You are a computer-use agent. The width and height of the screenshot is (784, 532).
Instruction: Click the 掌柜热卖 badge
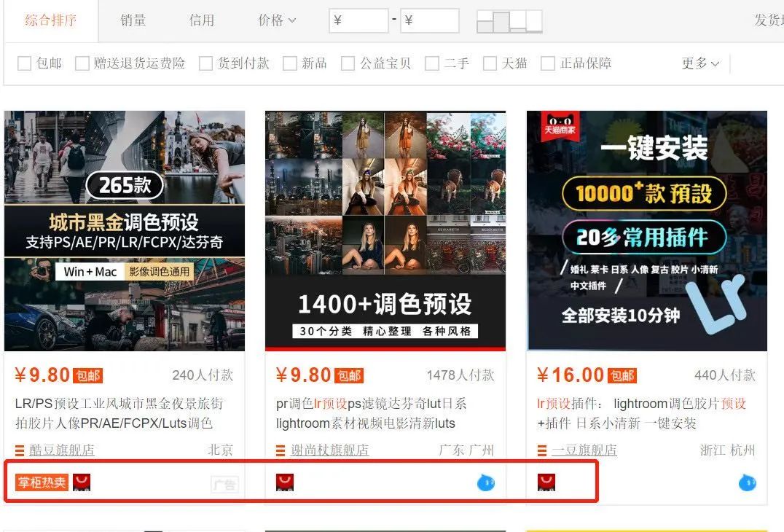tap(42, 482)
